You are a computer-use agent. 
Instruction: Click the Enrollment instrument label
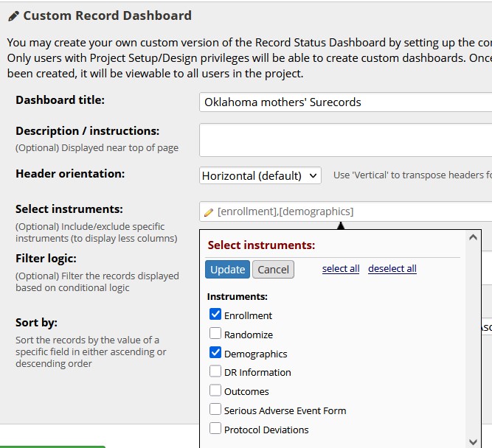click(248, 315)
